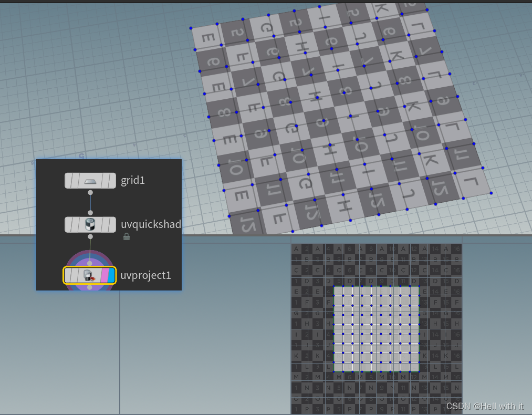The height and width of the screenshot is (415, 532).
Task: Select the uvproject1 node's projection icon
Action: click(x=87, y=274)
